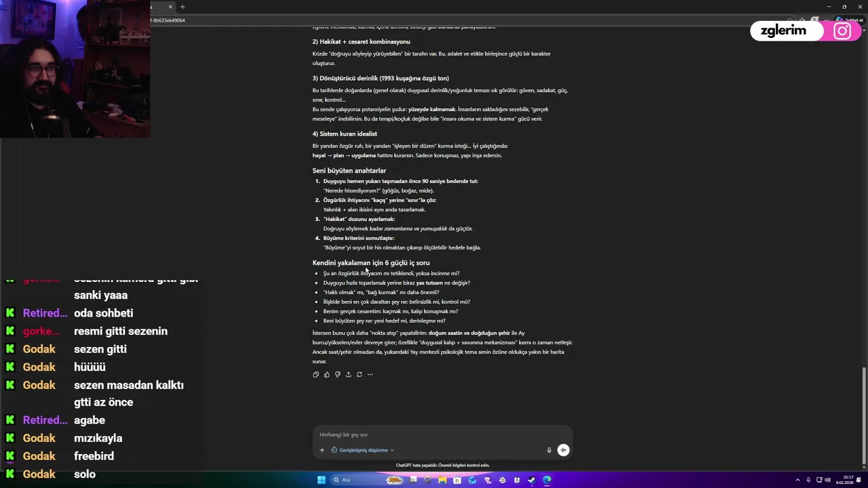Click the line 'hayal → plan → uygulama'
Screen dimensions: 868x488
click(344, 155)
